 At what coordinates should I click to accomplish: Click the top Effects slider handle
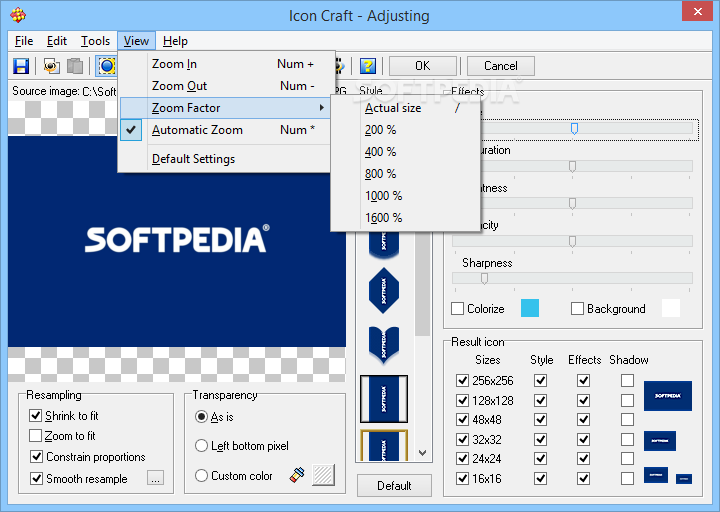574,128
